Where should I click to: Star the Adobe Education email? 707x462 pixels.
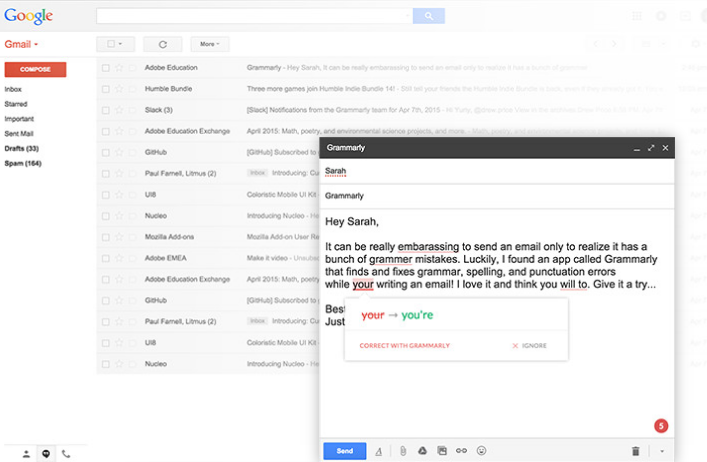(x=119, y=68)
